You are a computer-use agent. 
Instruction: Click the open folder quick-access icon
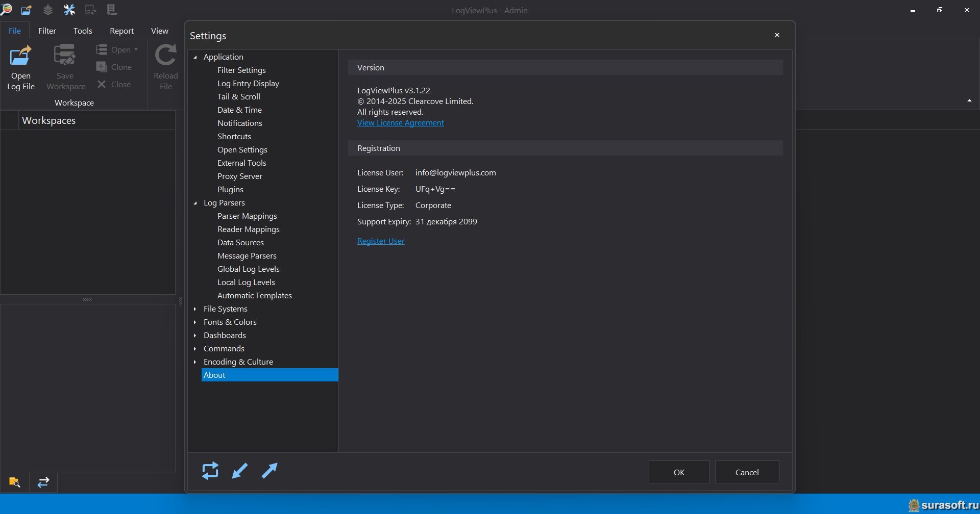pyautogui.click(x=26, y=10)
